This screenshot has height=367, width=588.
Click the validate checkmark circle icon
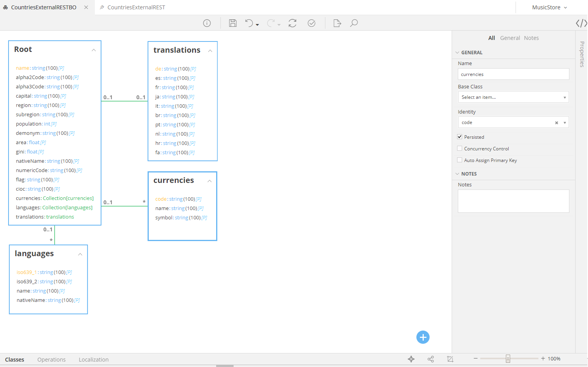311,23
